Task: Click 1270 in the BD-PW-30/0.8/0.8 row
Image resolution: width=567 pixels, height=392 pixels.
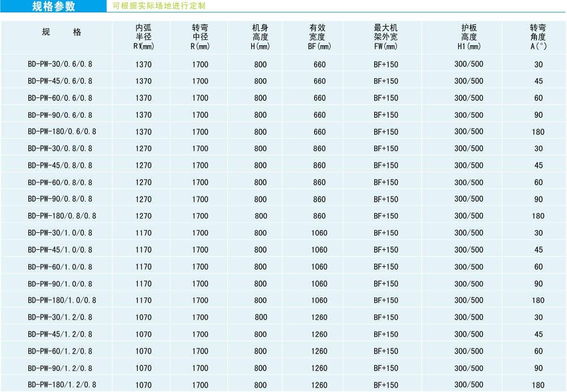Action: tap(143, 148)
